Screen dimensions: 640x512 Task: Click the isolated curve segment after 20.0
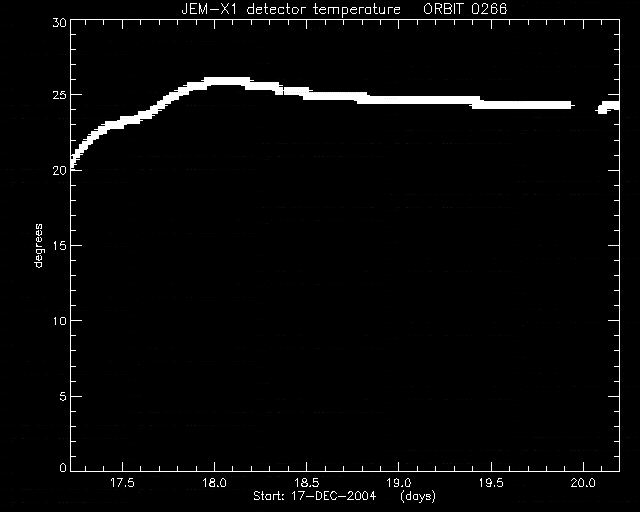pyautogui.click(x=608, y=107)
